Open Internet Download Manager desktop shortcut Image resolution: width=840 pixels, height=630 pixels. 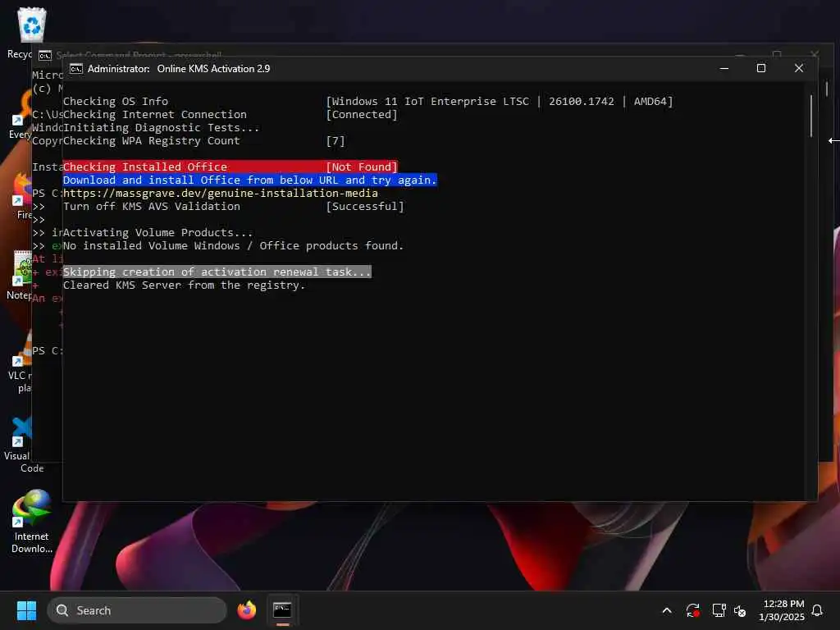coord(32,521)
